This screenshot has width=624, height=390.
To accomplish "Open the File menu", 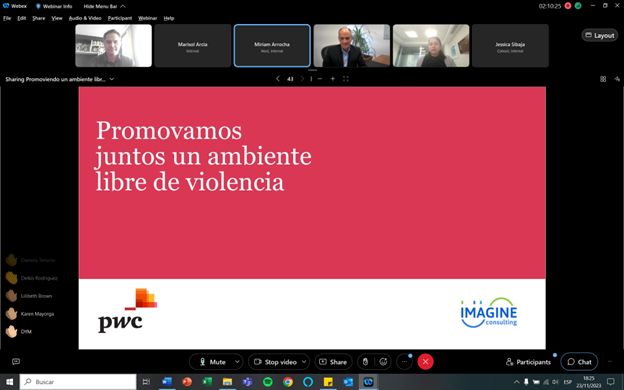I will tap(7, 18).
